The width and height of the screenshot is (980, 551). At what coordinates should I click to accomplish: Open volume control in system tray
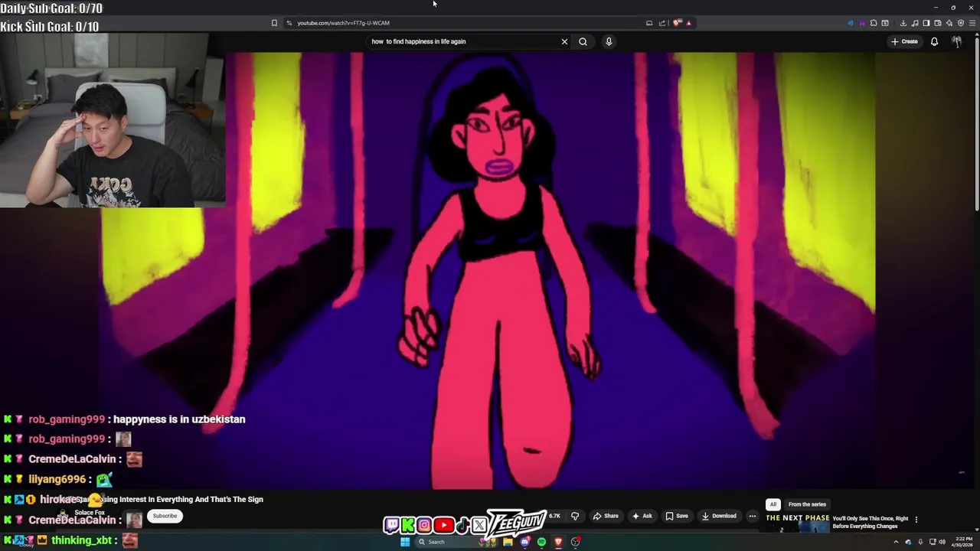[x=942, y=542]
